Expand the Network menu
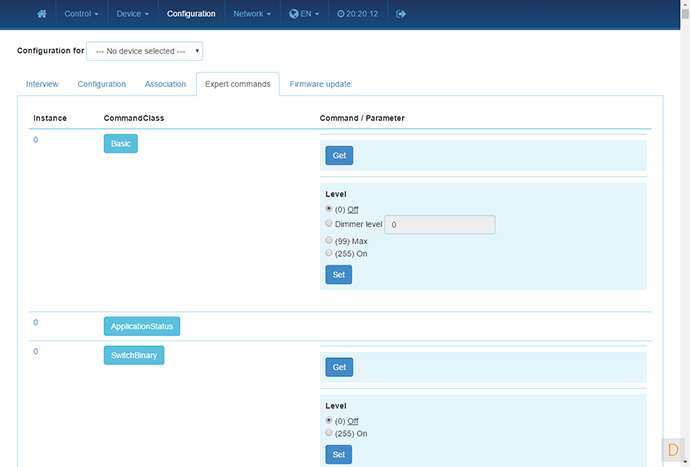This screenshot has width=690, height=467. coord(252,14)
